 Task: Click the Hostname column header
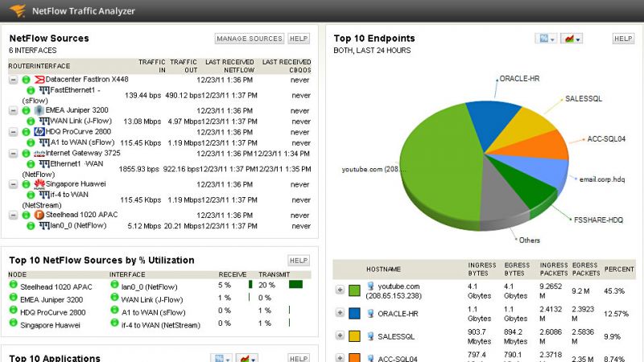[x=384, y=269]
